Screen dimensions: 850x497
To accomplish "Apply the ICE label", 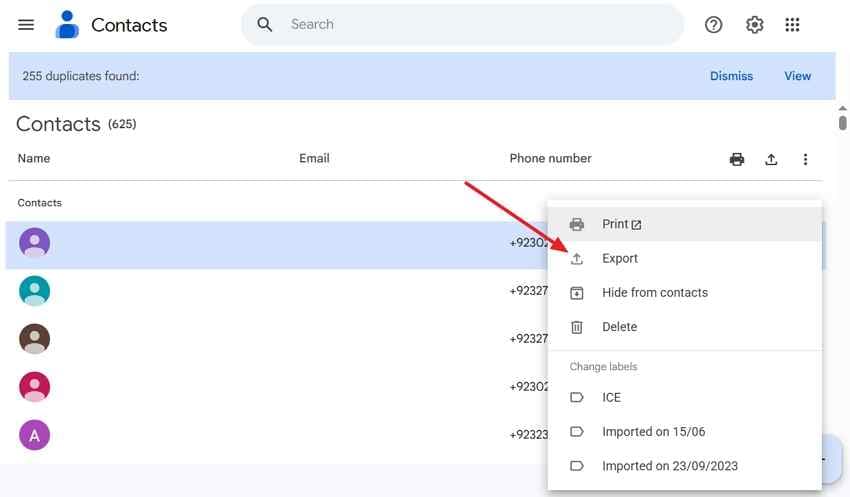I will point(685,397).
